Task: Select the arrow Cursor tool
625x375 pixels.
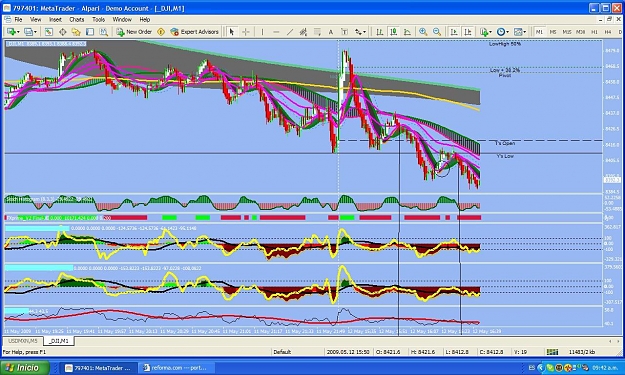Action: tap(232, 32)
